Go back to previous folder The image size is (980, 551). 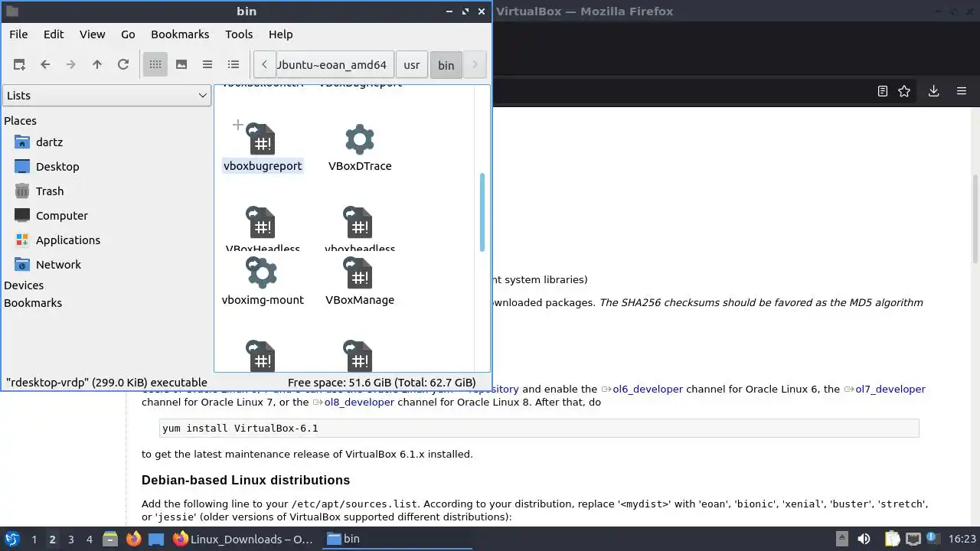(45, 65)
